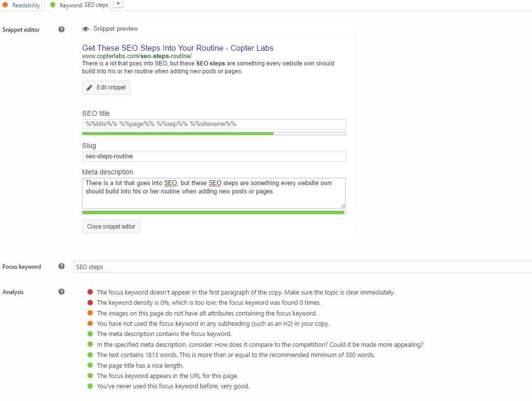Click inside the SEO title field
Image resolution: width=532 pixels, height=401 pixels.
(214, 124)
